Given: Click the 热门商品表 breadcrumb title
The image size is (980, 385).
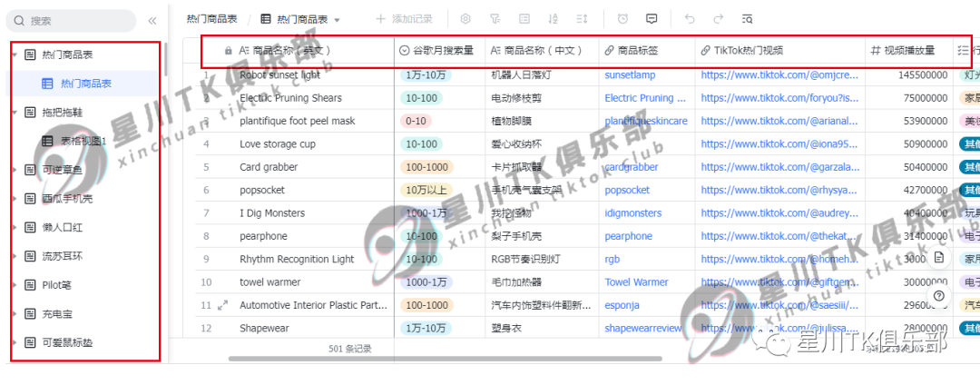Looking at the screenshot, I should [x=211, y=19].
